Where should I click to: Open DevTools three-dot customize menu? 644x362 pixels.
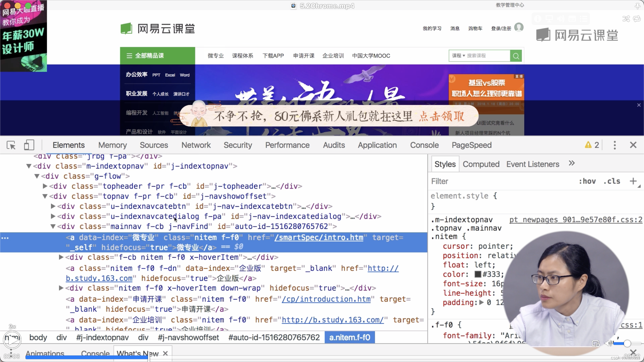click(615, 145)
